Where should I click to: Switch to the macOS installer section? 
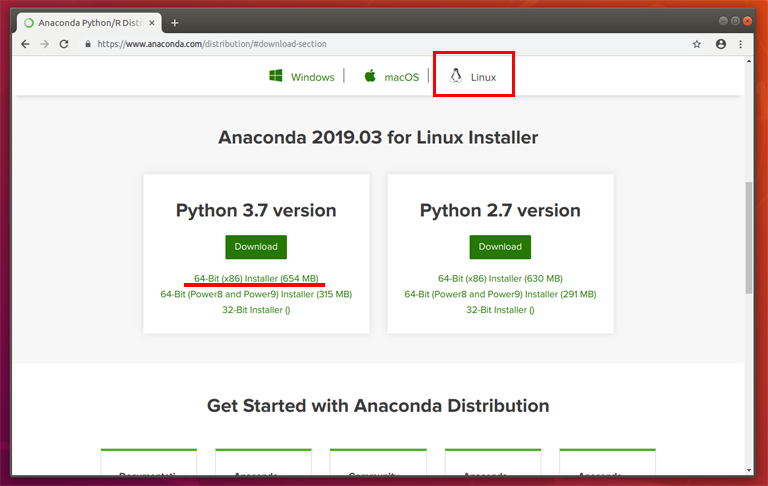pos(402,77)
